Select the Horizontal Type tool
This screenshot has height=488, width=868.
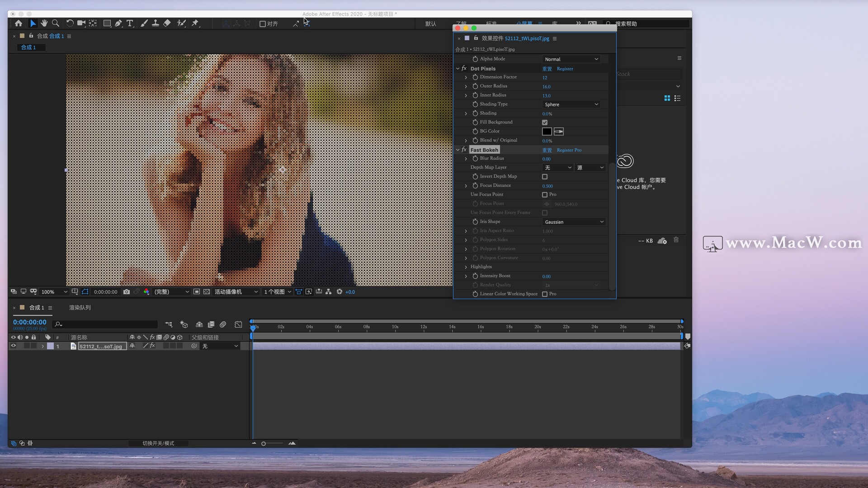(x=130, y=23)
